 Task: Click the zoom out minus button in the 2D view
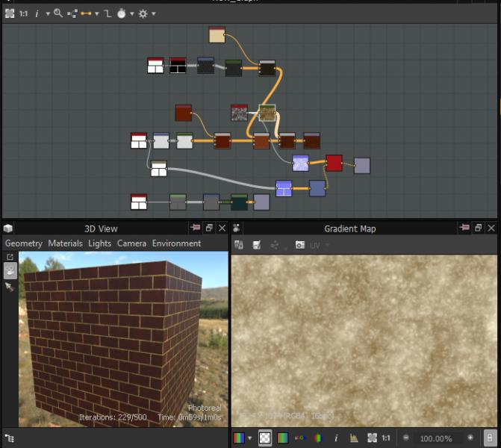(406, 438)
